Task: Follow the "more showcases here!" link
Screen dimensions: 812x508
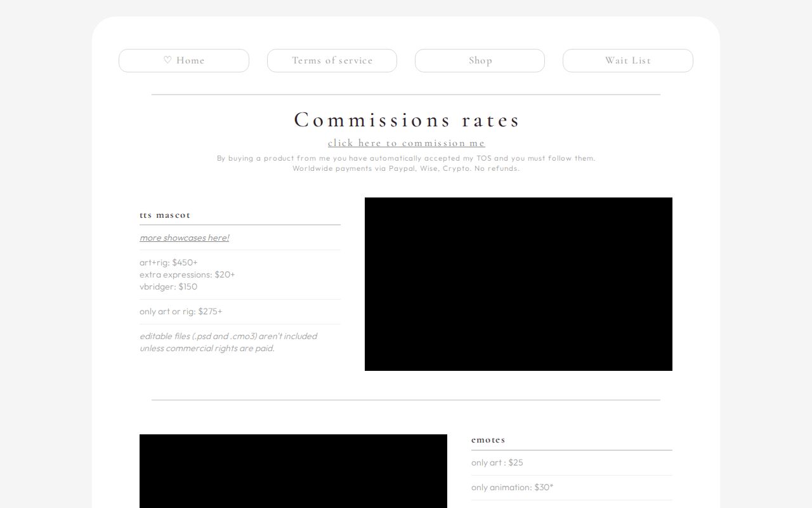Action: click(185, 237)
